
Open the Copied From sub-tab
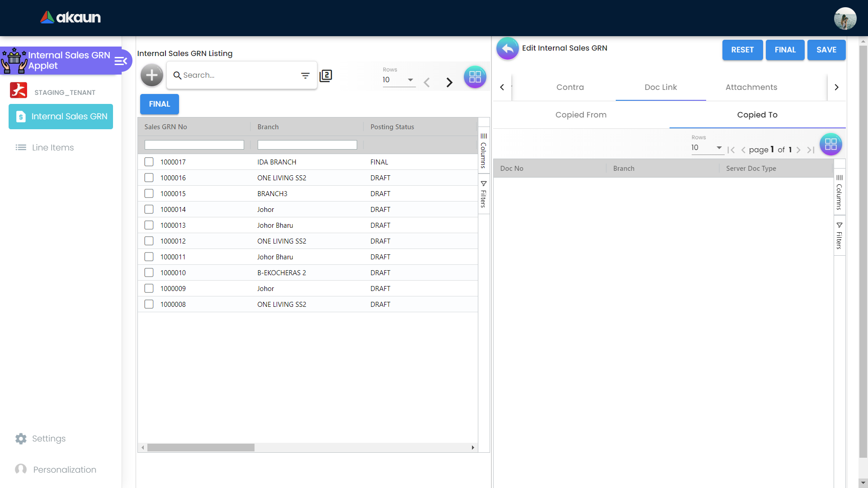pos(581,115)
